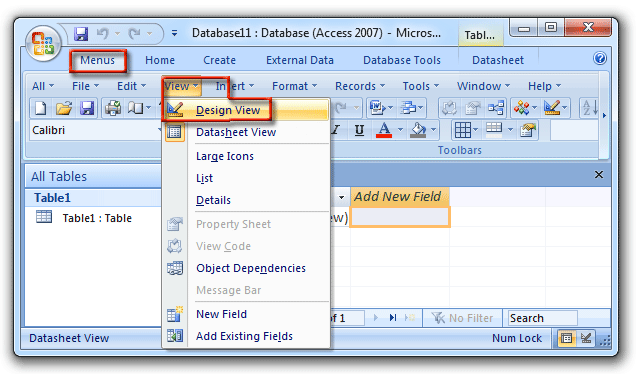
Task: Click Save icon in Quick Access Toolbar
Action: [x=81, y=33]
